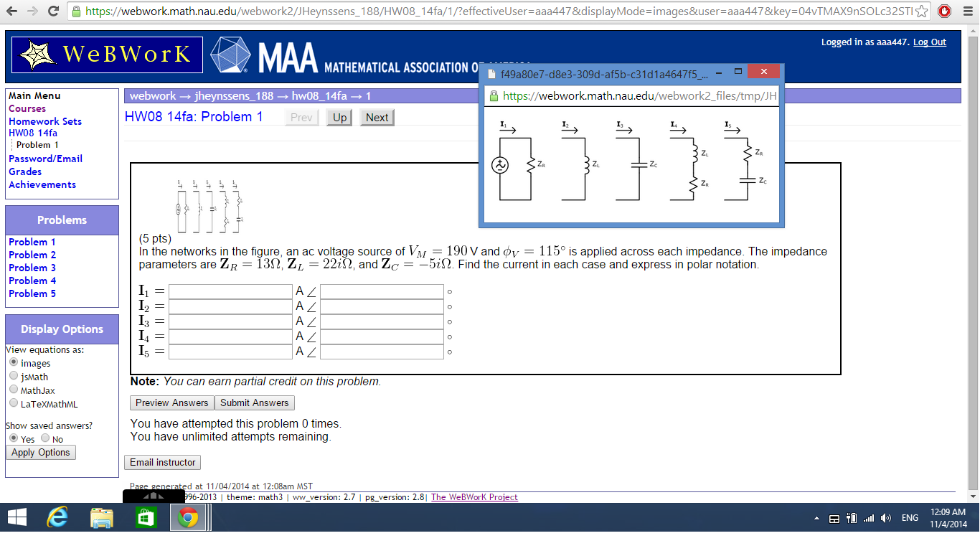Image resolution: width=980 pixels, height=551 pixels.
Task: Choose No for showing saved answers
Action: point(44,437)
